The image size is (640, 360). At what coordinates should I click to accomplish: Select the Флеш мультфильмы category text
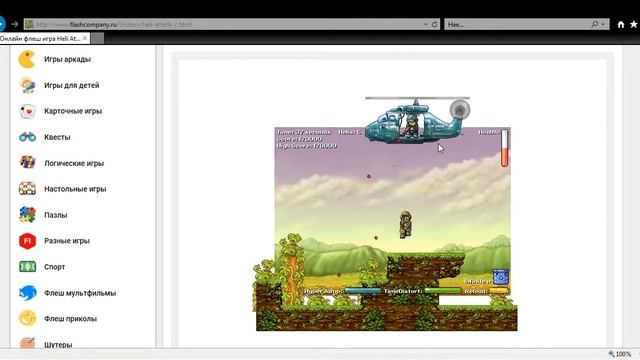click(80, 293)
